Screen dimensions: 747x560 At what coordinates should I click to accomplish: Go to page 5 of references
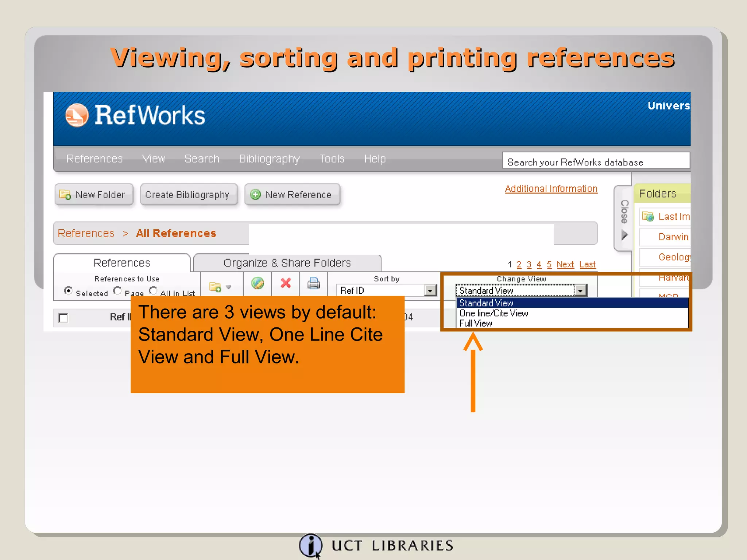click(x=549, y=264)
